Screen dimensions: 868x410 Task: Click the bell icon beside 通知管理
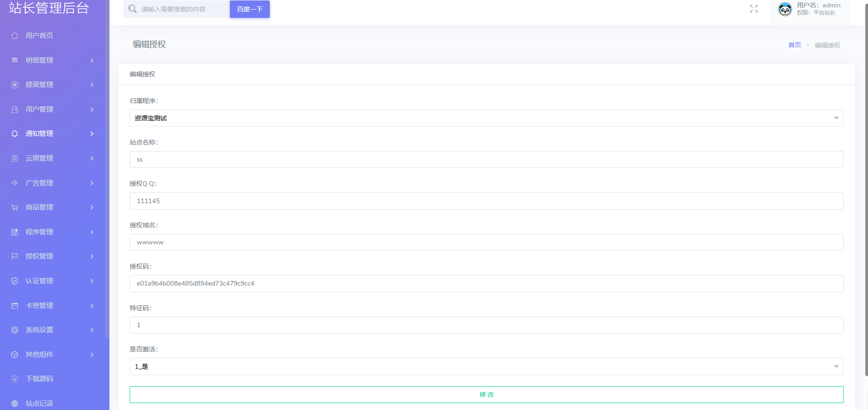15,134
